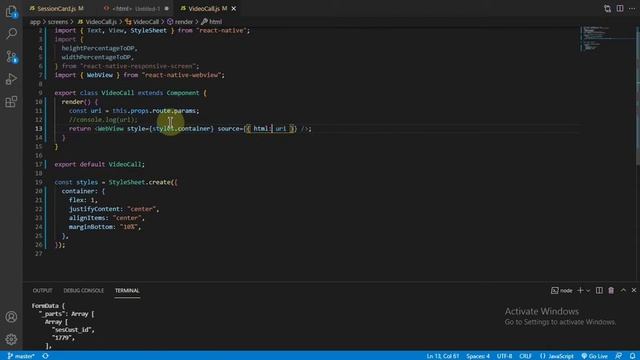Click "sesCust_id" in terminal output
640x360 pixels.
(x=73, y=330)
